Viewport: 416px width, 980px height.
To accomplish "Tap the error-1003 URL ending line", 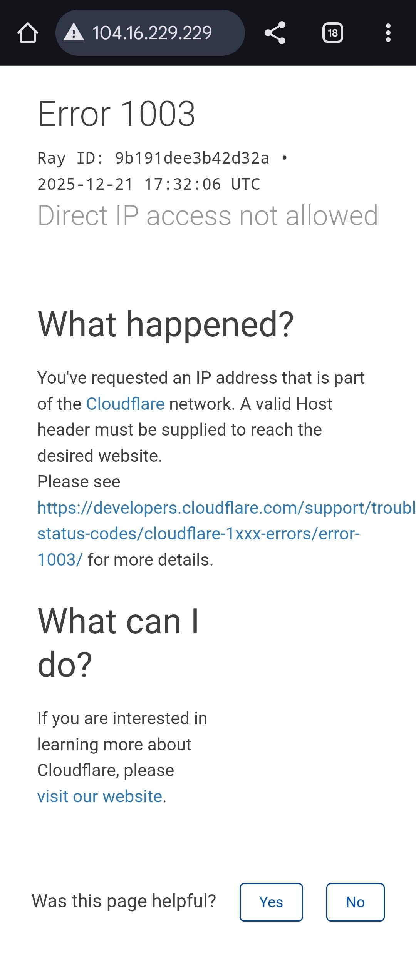I will click(60, 560).
